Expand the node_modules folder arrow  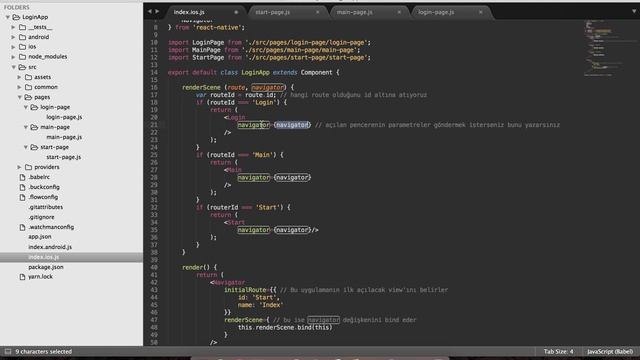tap(13, 57)
